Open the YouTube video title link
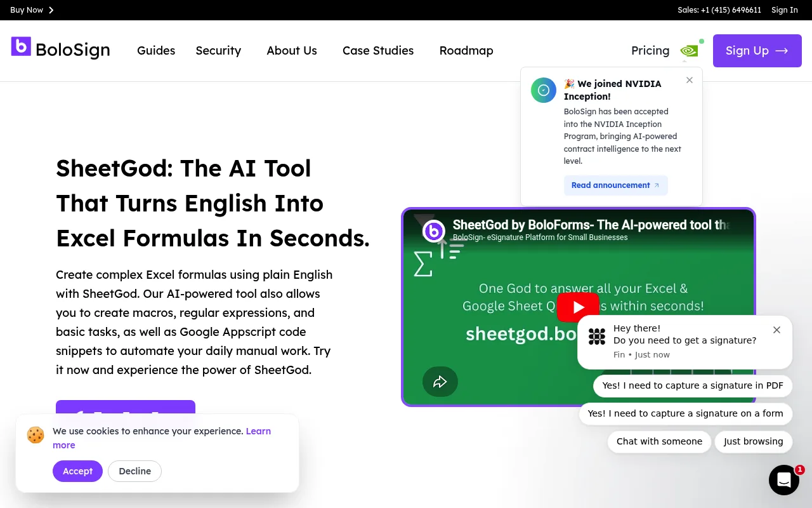Screen dimensions: 812x508 click(591, 225)
